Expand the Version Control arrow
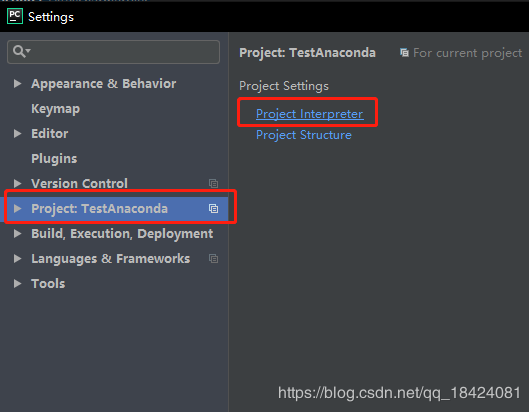The image size is (529, 412). 18,184
